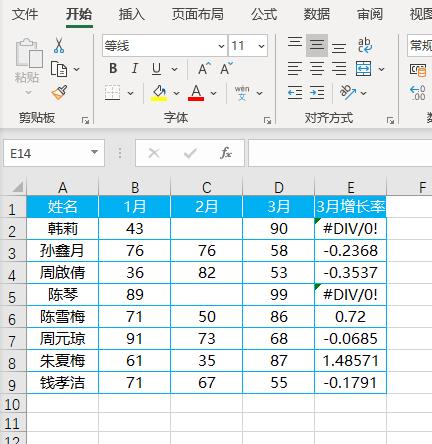Apply cell borders icon
This screenshot has width=432, height=444.
point(113,93)
